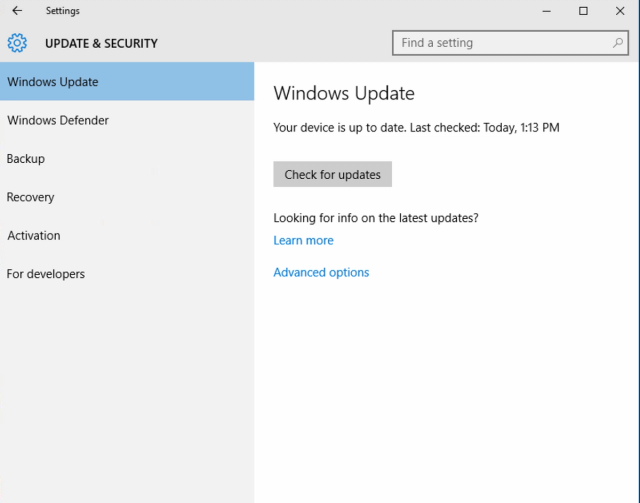Click the search magnifier icon
640x503 pixels.
click(x=618, y=42)
